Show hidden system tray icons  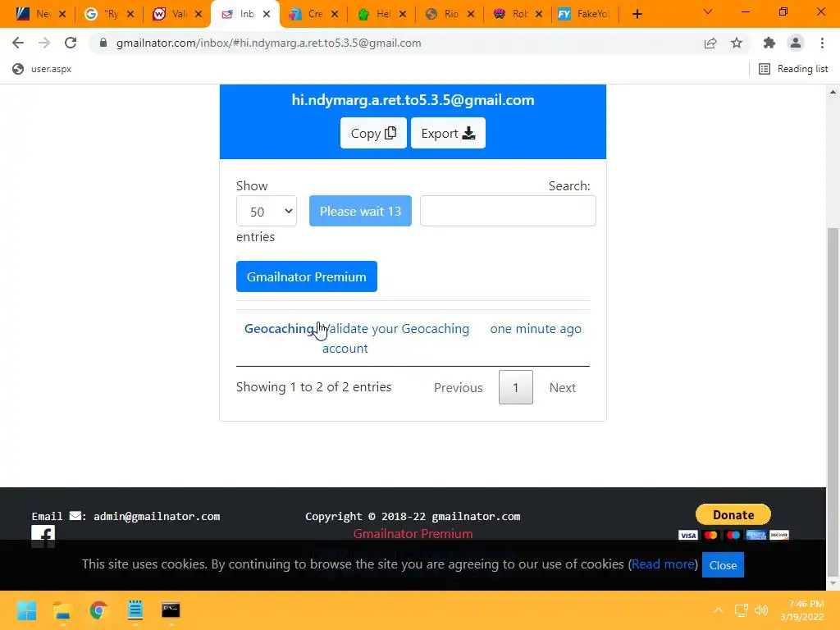(x=719, y=610)
